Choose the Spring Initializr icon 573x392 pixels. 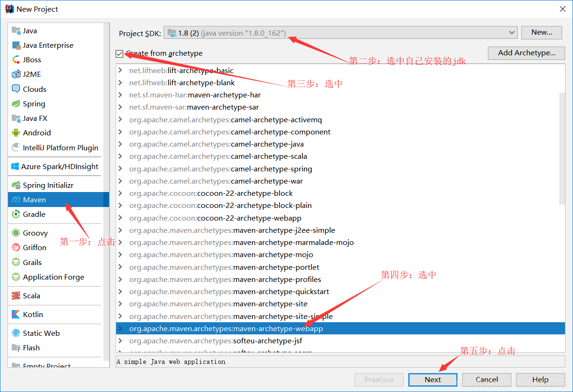click(16, 185)
